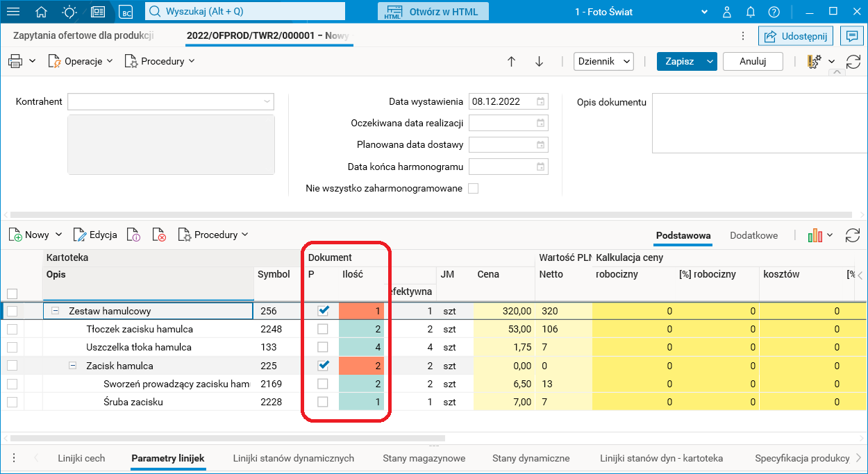Open the help question mark icon
This screenshot has width=868, height=474.
[x=774, y=12]
